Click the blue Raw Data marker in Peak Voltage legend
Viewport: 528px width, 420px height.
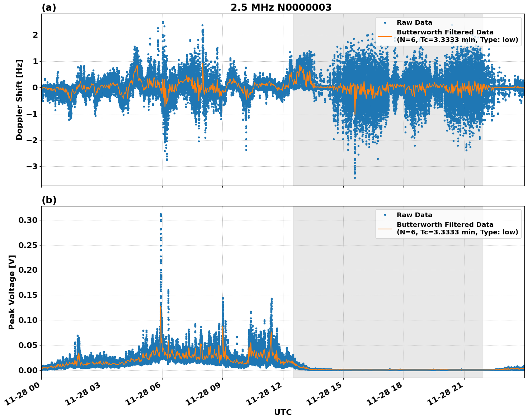click(385, 215)
